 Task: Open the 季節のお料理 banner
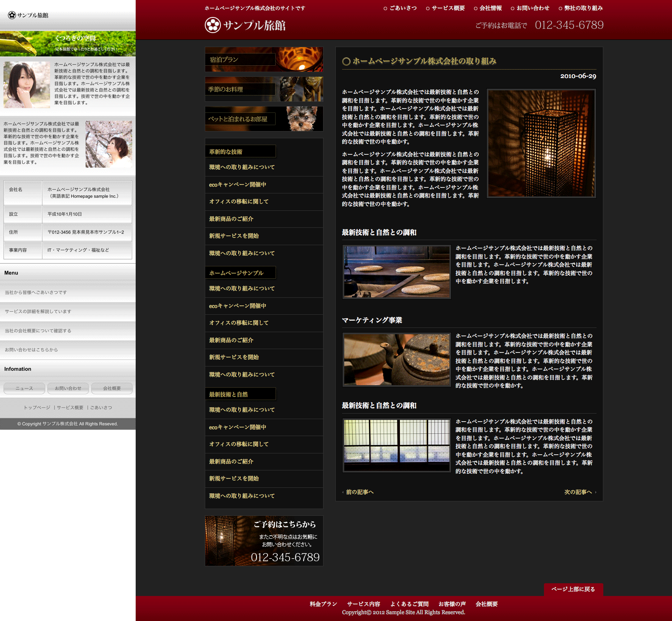pos(264,89)
